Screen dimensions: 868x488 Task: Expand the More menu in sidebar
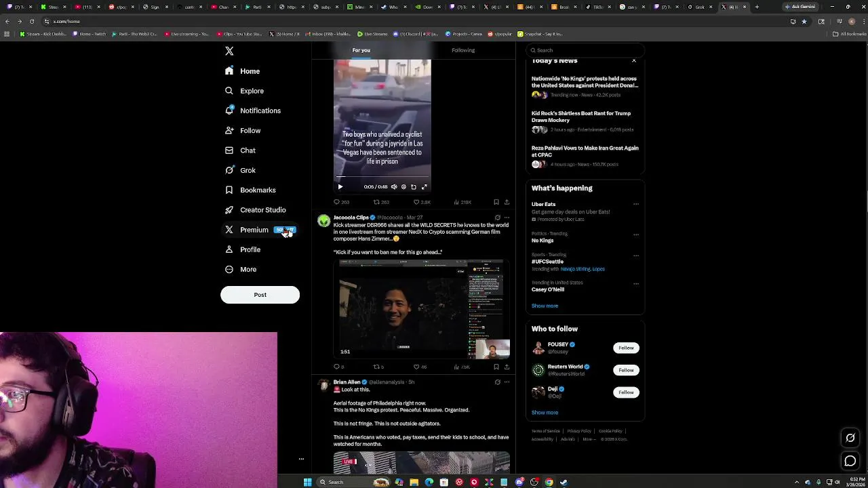click(x=241, y=269)
